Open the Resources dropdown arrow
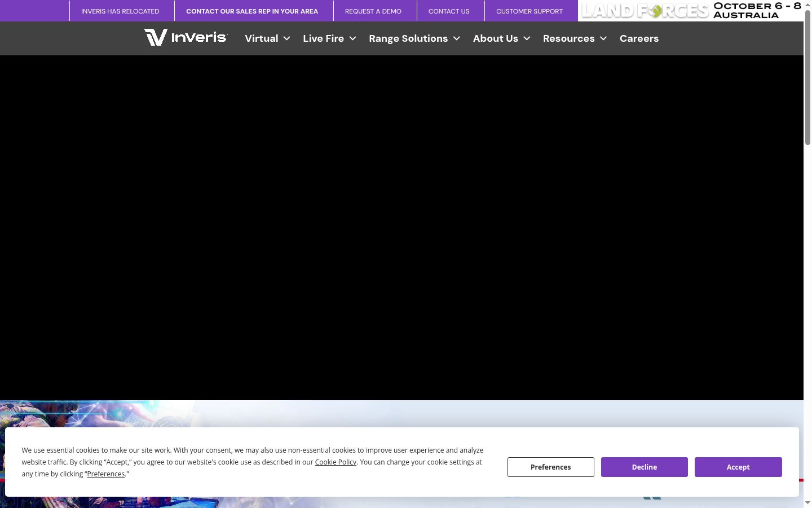The width and height of the screenshot is (812, 508). [603, 38]
